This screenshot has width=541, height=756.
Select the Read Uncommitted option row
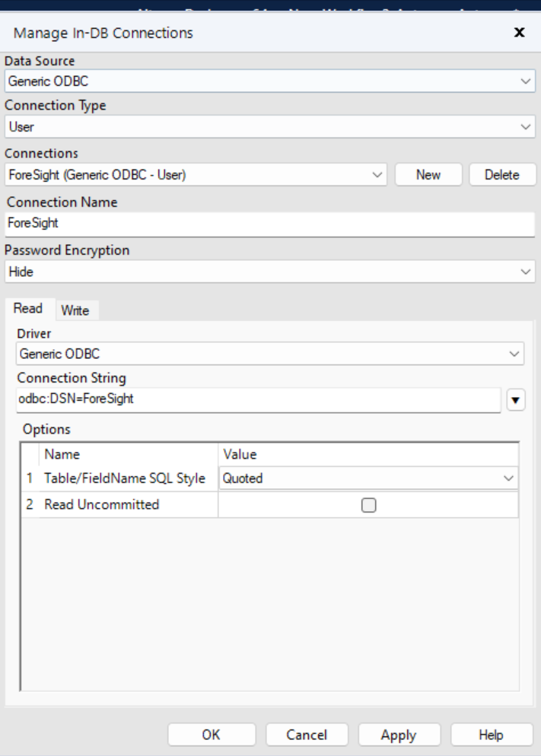point(102,505)
